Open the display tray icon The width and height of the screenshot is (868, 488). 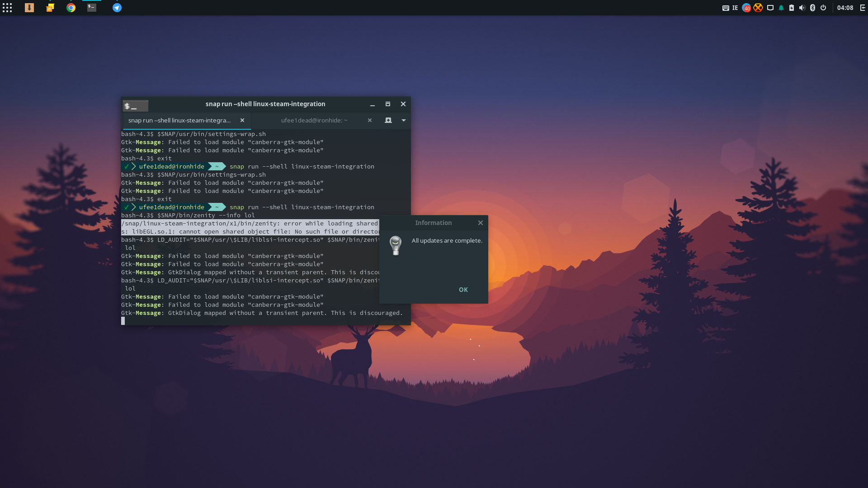[770, 8]
